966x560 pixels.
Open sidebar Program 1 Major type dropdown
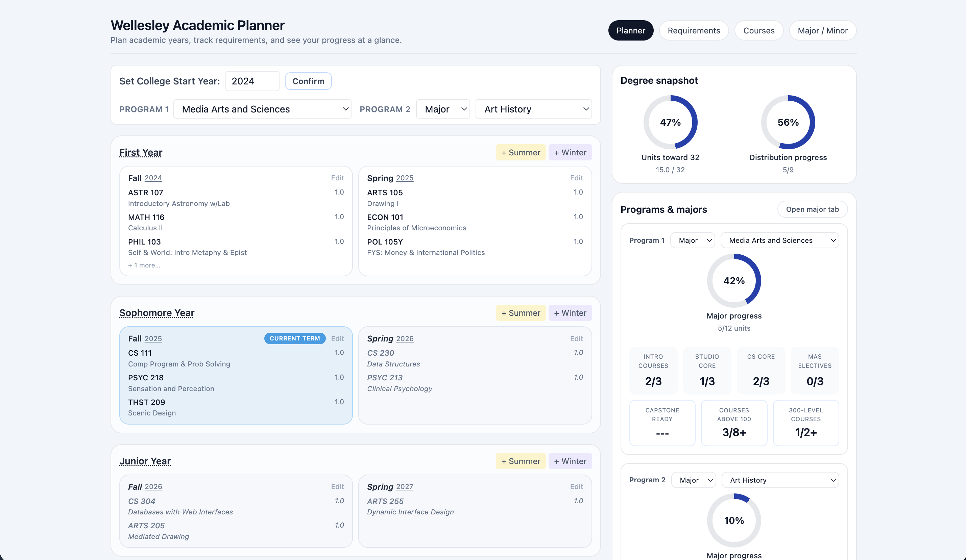692,240
